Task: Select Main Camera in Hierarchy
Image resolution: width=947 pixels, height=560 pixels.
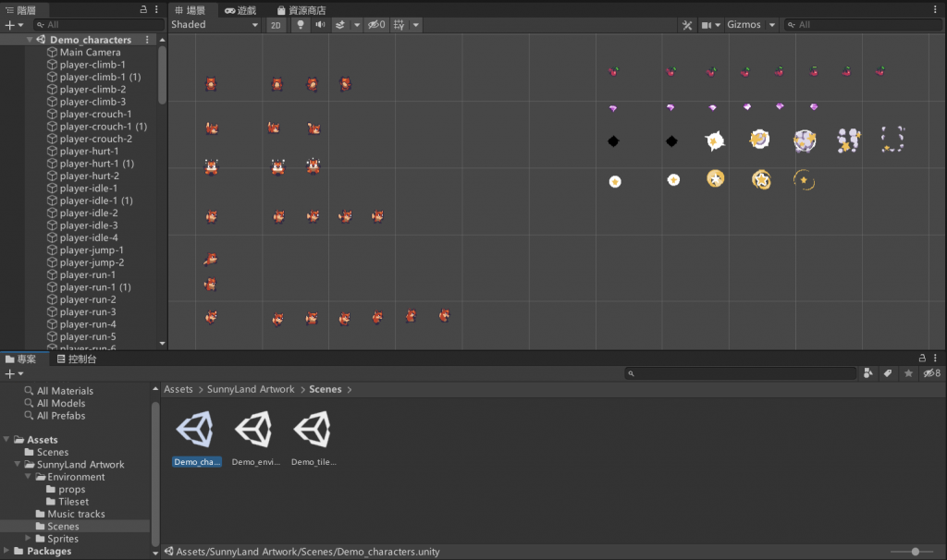Action: click(90, 53)
